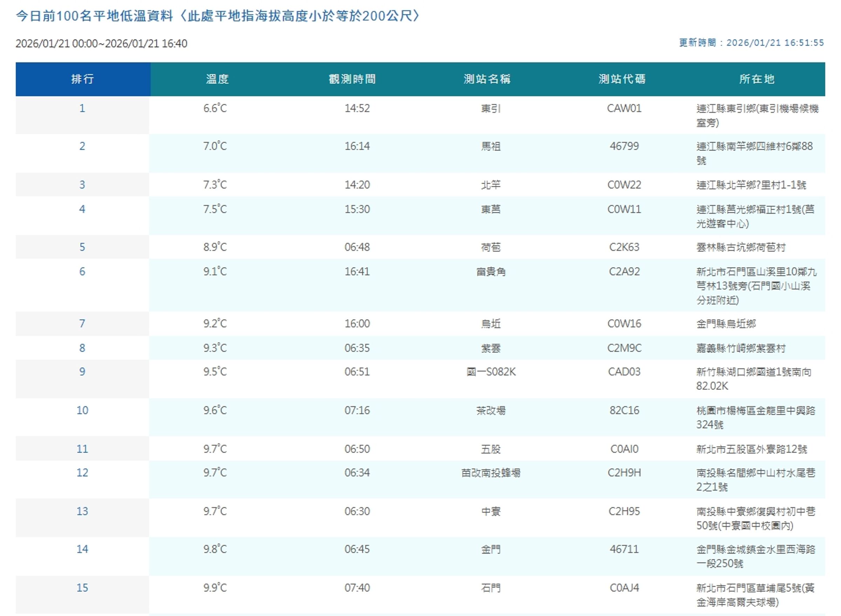Viewport: 841px width, 616px height.
Task: Click station name 中寮
Action: click(x=491, y=511)
